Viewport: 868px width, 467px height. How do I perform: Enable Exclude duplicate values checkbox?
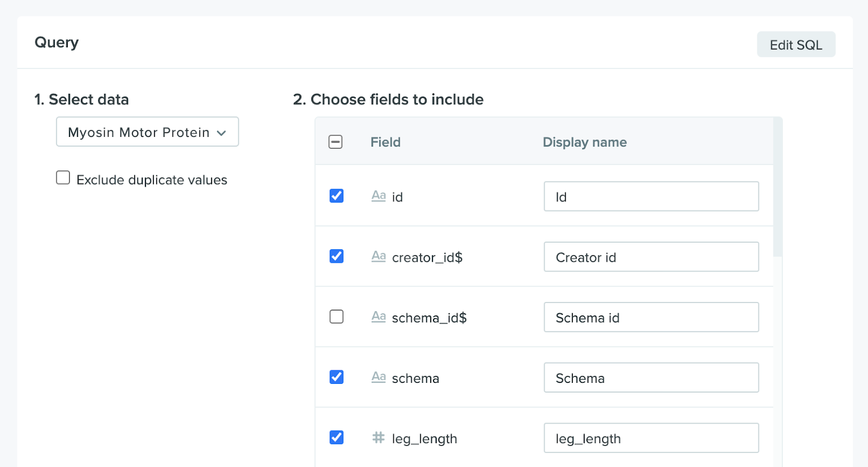tap(63, 178)
